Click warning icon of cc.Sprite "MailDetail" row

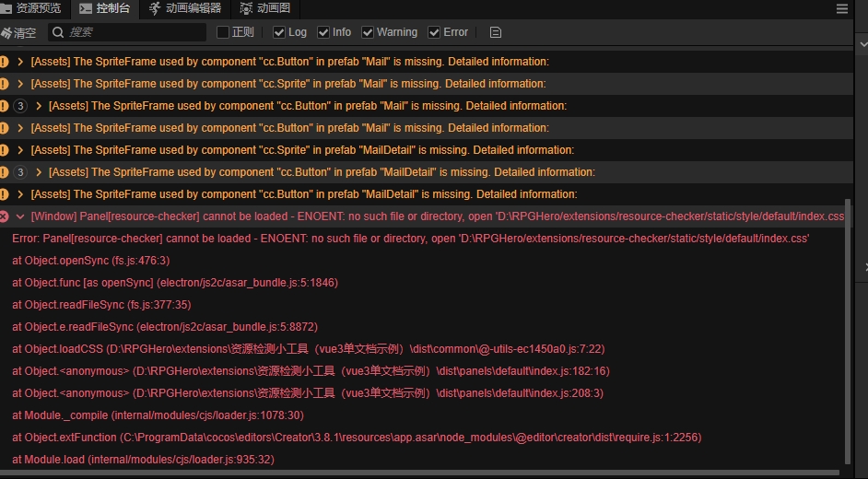[x=4, y=150]
